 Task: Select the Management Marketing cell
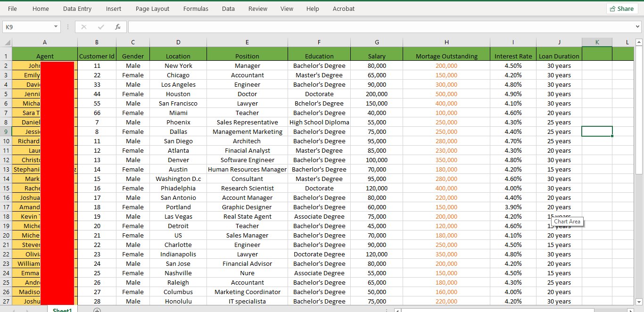tap(247, 131)
